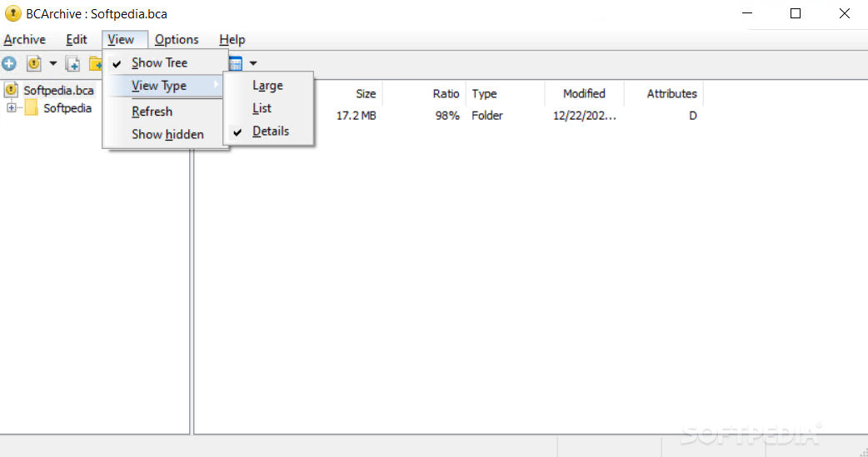This screenshot has height=457, width=868.
Task: Select the Large view type
Action: [268, 85]
